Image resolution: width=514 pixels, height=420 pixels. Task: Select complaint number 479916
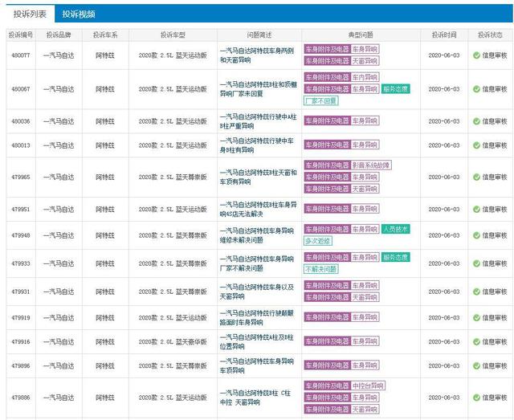(21, 341)
